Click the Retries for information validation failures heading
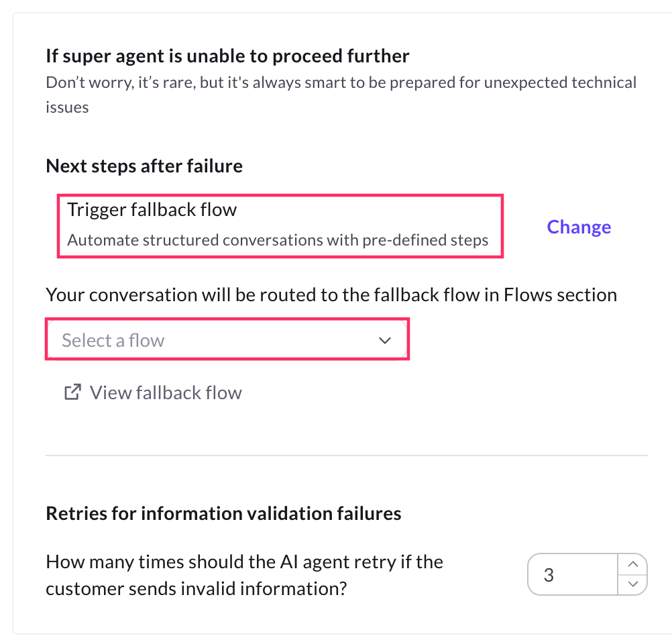 point(223,514)
